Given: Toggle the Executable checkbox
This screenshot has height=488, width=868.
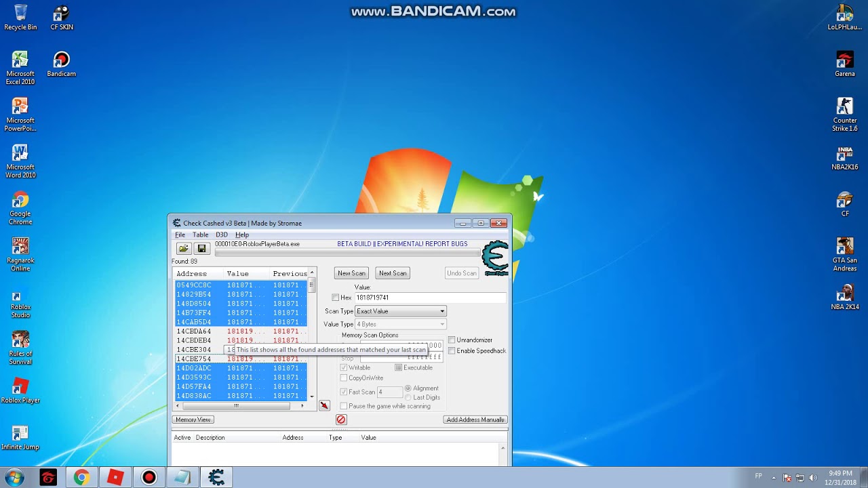Looking at the screenshot, I should [399, 367].
